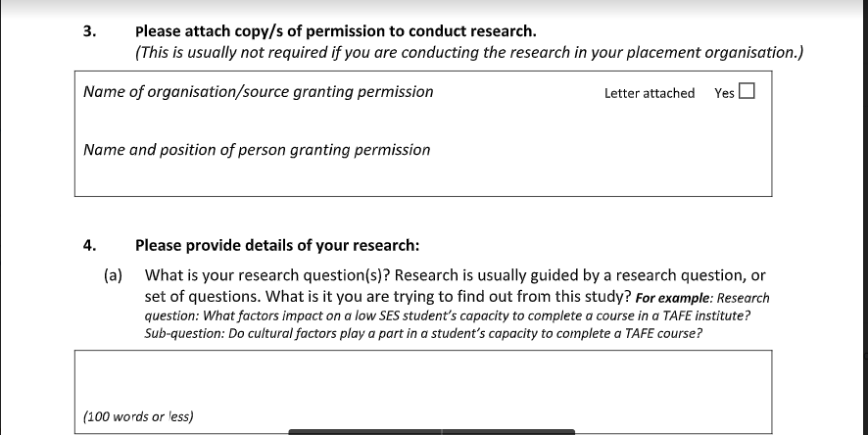The height and width of the screenshot is (435, 868).
Task: Click the section number 4 marker
Action: click(90, 245)
